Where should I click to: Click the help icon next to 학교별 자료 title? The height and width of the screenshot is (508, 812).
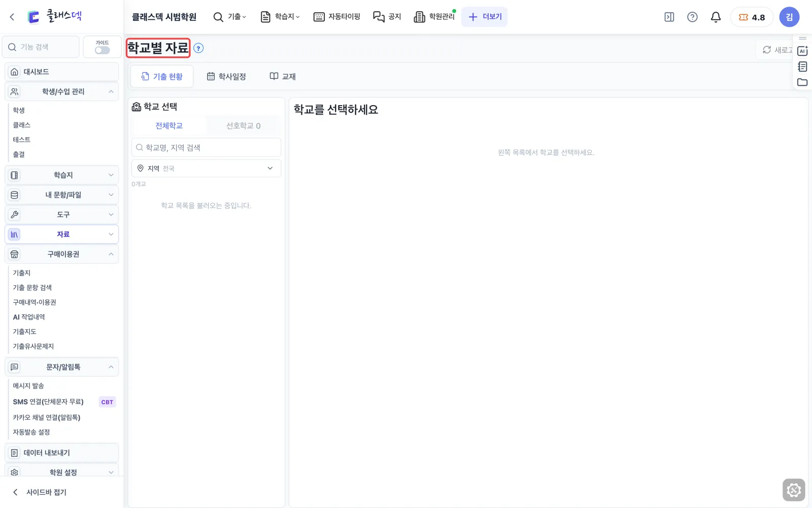tap(198, 48)
